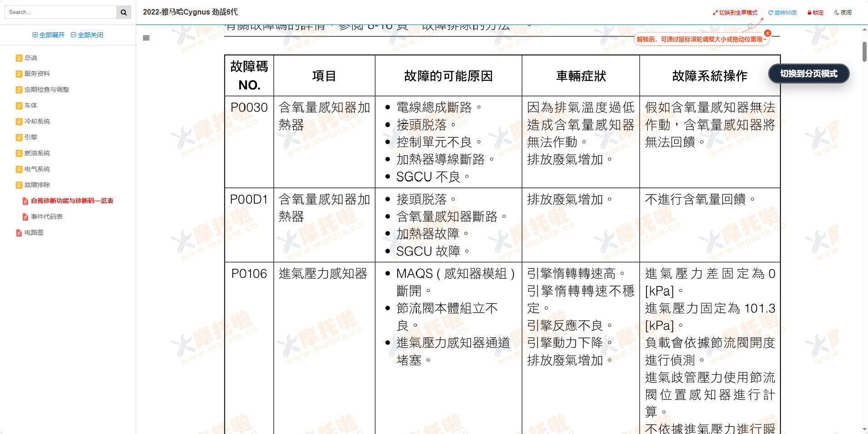Screen dimensions: 868x434
Task: Click the 电路图 document icon
Action: coord(19,233)
